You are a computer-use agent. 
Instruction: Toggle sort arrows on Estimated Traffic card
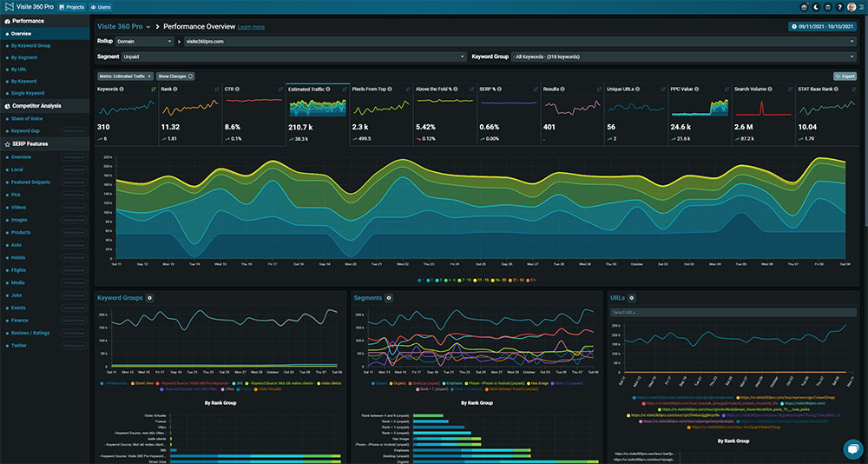pos(344,89)
